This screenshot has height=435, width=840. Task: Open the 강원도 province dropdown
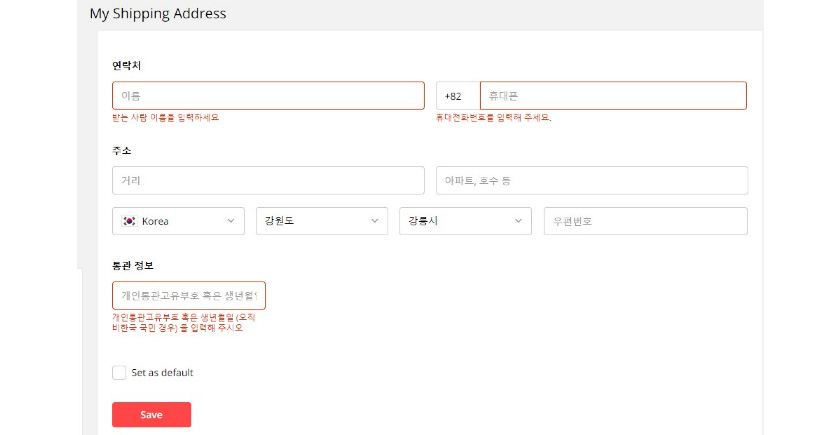[x=321, y=221]
